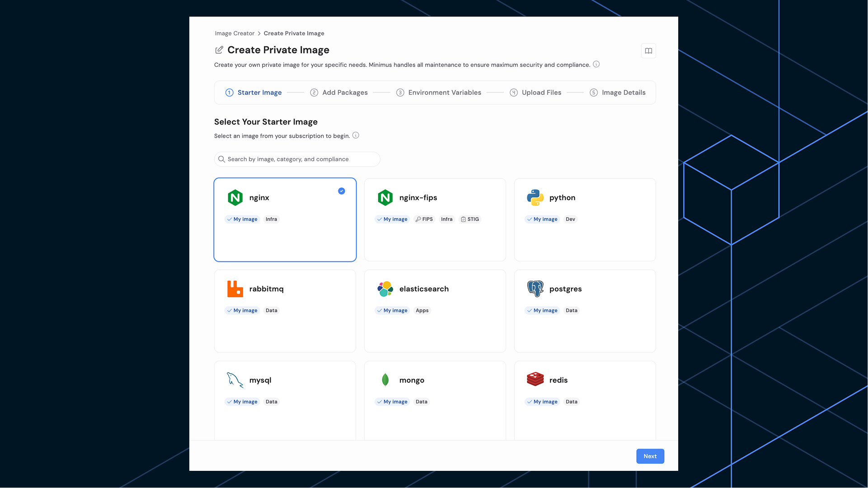
Task: Click Infra tag on nginx-fips card
Action: click(446, 219)
